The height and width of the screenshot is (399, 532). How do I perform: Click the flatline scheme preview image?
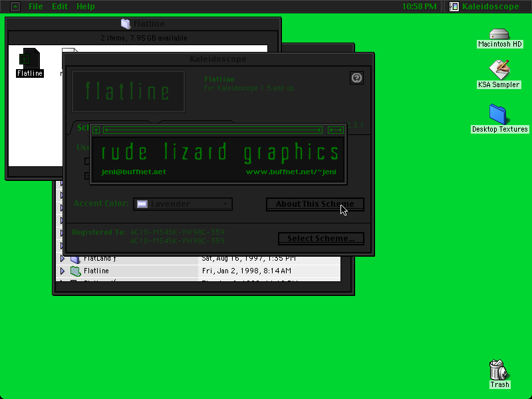click(x=128, y=91)
